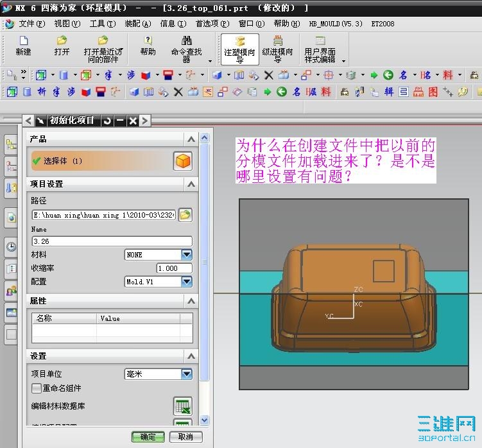Open the ET2008 menu
482x448 pixels.
click(x=383, y=24)
